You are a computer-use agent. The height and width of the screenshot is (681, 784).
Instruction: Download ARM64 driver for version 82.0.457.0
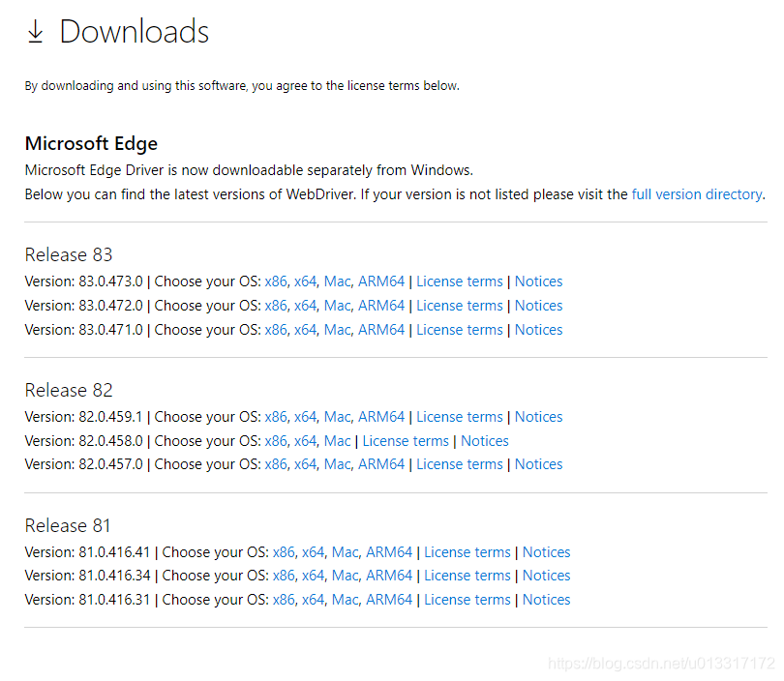coord(381,464)
